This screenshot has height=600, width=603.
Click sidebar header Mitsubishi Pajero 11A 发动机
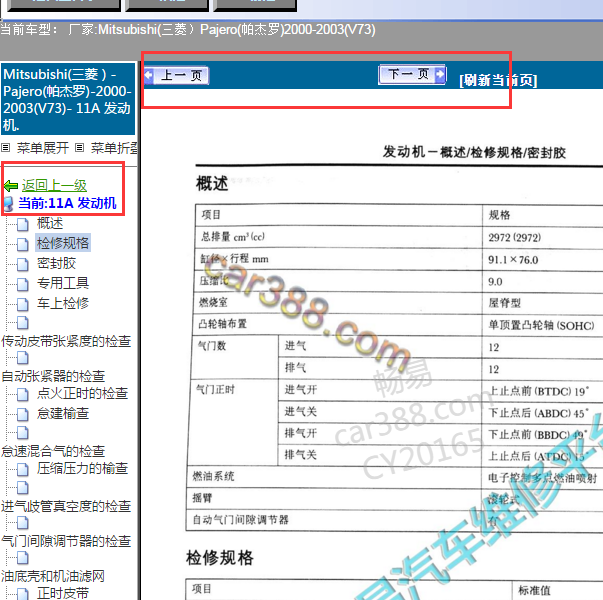click(x=68, y=99)
